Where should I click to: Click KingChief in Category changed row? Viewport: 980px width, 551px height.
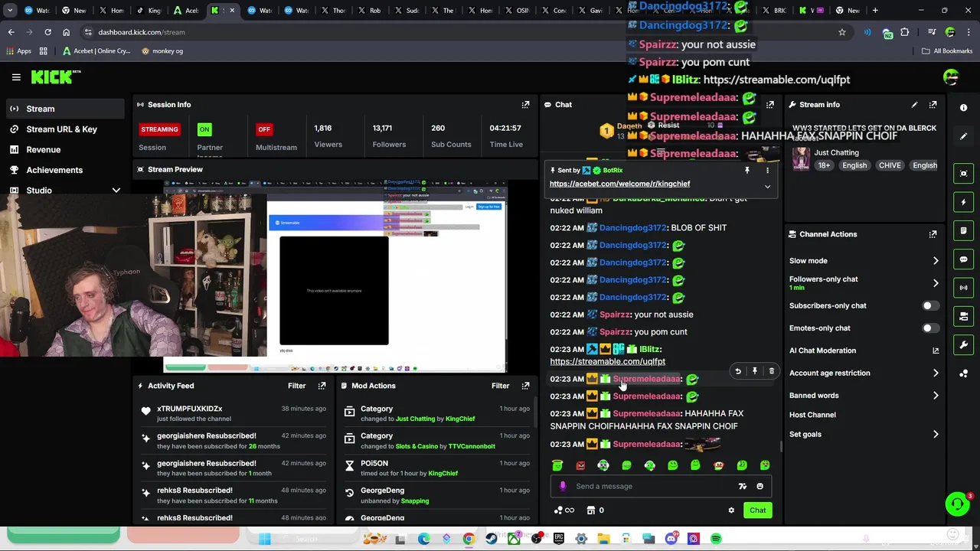tap(459, 419)
